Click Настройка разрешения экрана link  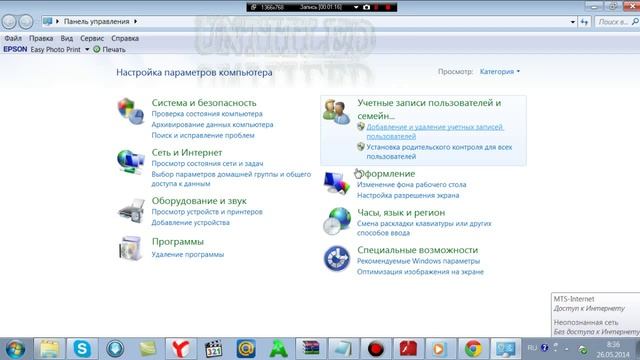(408, 195)
